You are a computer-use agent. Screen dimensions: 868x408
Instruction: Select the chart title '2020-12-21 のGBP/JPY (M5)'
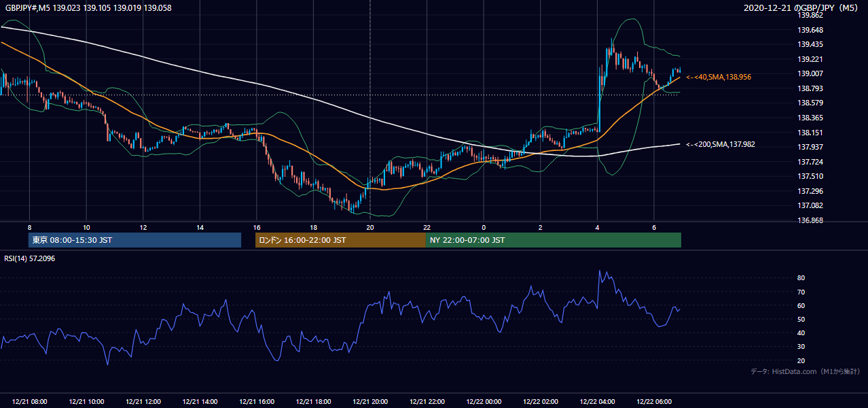point(801,7)
